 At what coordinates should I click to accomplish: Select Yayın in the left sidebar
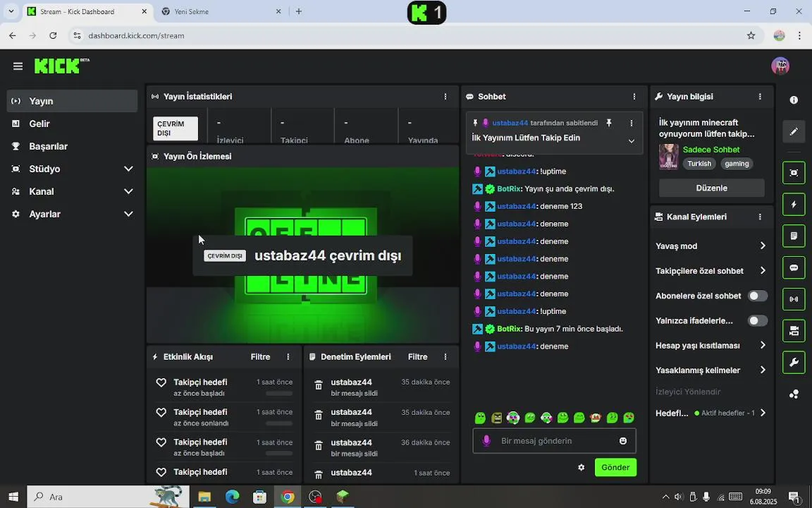(72, 101)
